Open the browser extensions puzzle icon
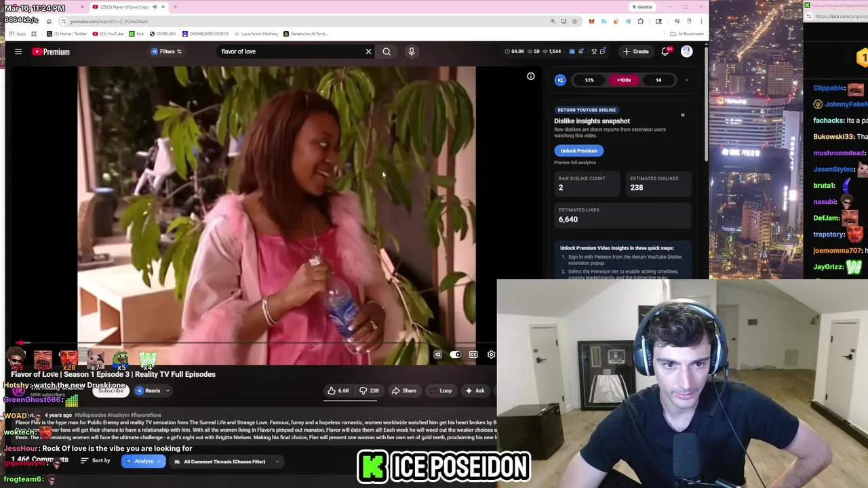 click(x=640, y=21)
